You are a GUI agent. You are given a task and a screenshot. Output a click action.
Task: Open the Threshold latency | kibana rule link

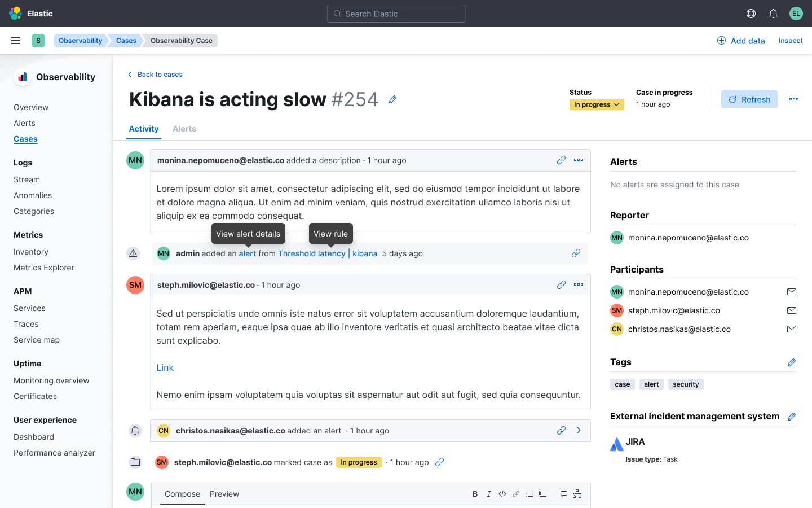[x=328, y=253]
